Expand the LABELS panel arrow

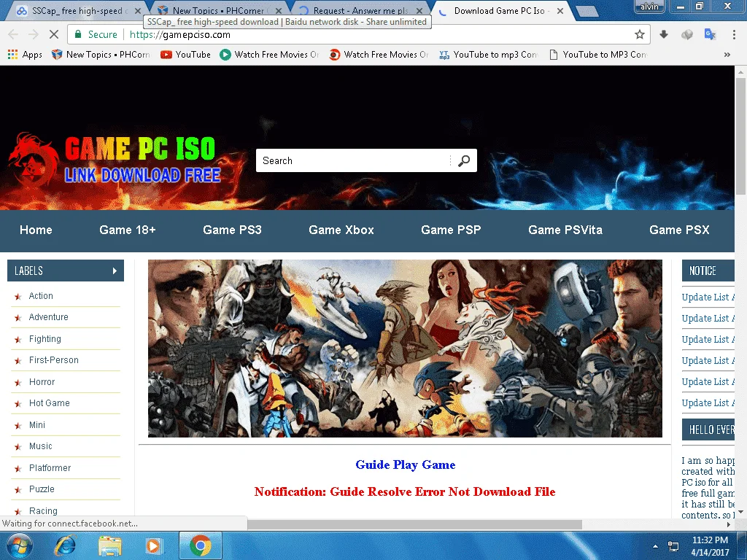tap(115, 271)
